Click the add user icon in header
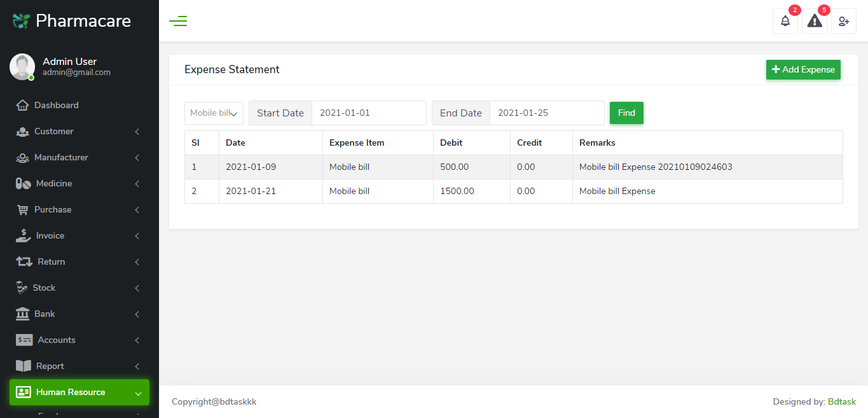 (x=844, y=21)
